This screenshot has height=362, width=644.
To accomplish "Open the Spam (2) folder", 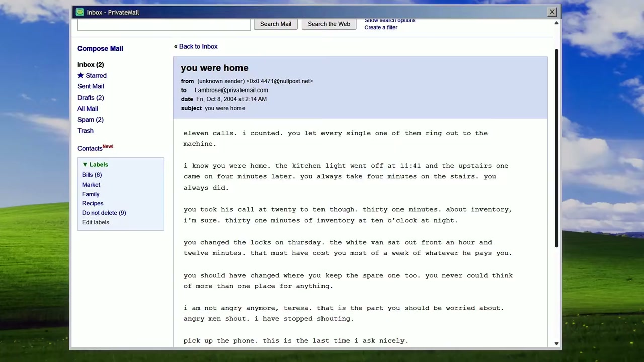I will (91, 120).
